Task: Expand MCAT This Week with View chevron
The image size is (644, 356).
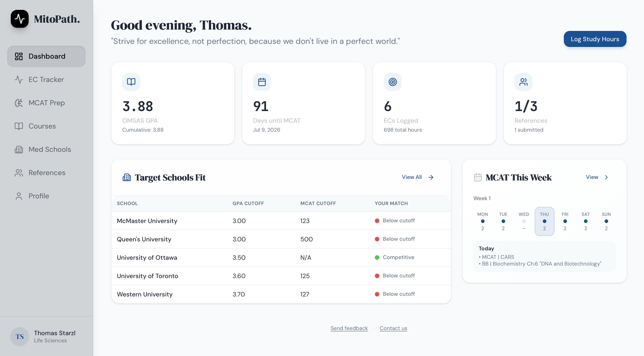Action: (x=606, y=177)
